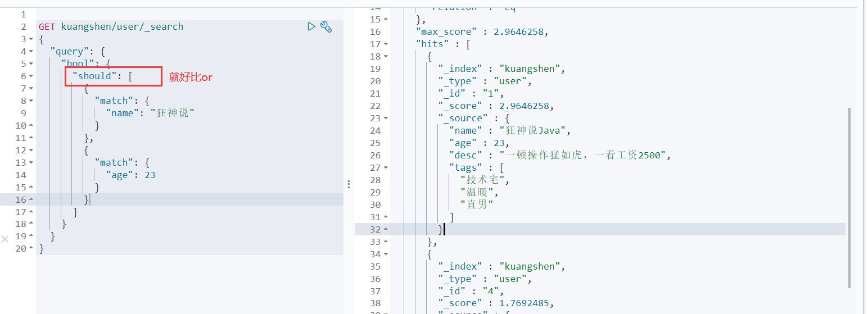The height and width of the screenshot is (314, 868).
Task: Fold the "match" age block at line 13
Action: [x=31, y=163]
